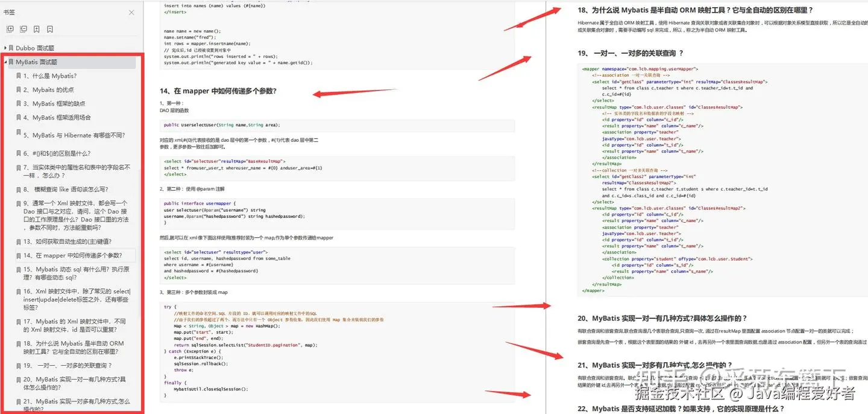Image resolution: width=868 pixels, height=414 pixels.
Task: Open bookmark 21、MyBatis 实现一对多有几种方式
Action: coord(77,404)
